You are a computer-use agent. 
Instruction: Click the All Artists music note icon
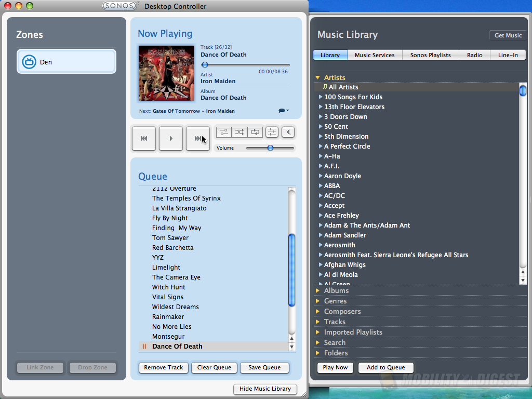[x=325, y=87]
